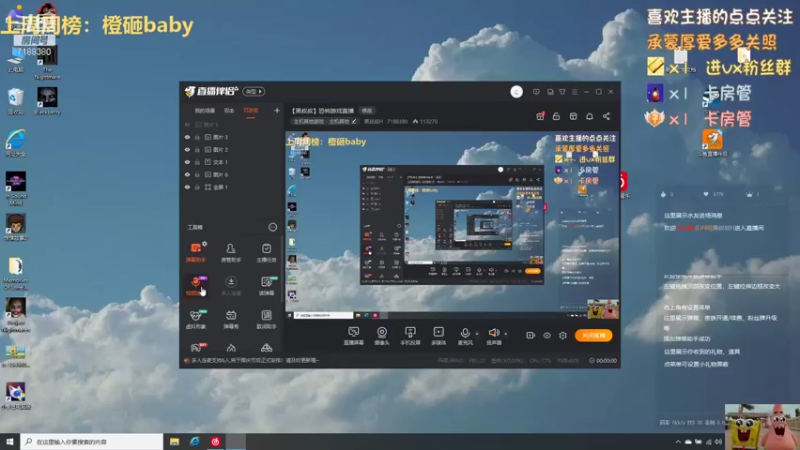The width and height of the screenshot is (800, 450).
Task: Open the 多人连麦 multi-user link tool
Action: [231, 286]
